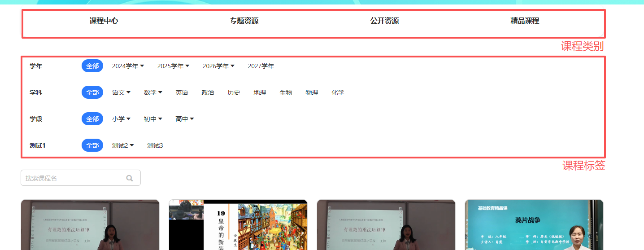Open the 初中 stage dropdown
644x250 pixels.
[x=153, y=119]
